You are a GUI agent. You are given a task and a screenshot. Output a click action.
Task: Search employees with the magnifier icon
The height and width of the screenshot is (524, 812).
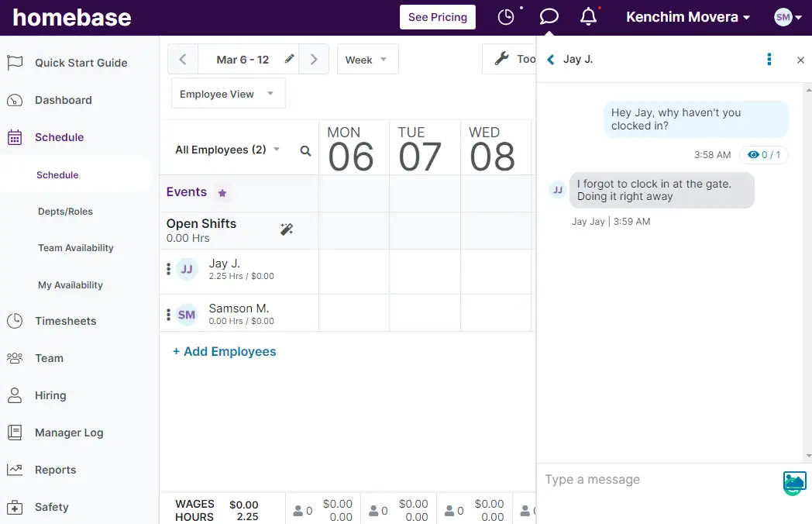pyautogui.click(x=305, y=151)
